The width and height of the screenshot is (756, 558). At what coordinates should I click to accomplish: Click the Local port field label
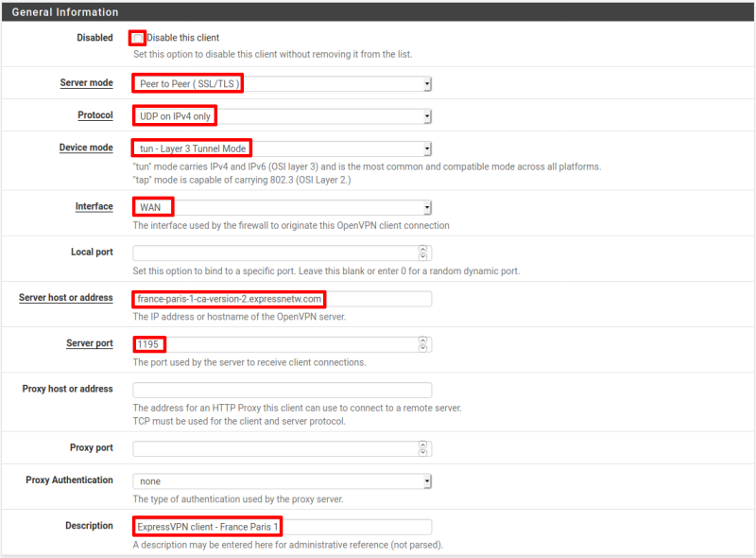tap(92, 252)
